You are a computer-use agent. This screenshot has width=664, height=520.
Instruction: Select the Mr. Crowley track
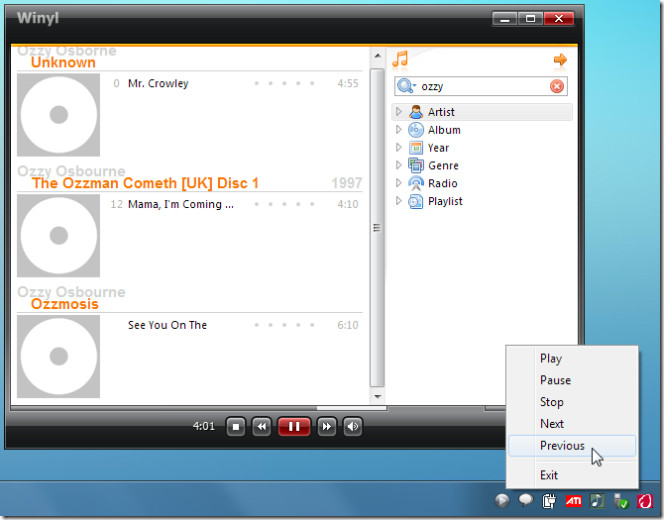(x=158, y=83)
